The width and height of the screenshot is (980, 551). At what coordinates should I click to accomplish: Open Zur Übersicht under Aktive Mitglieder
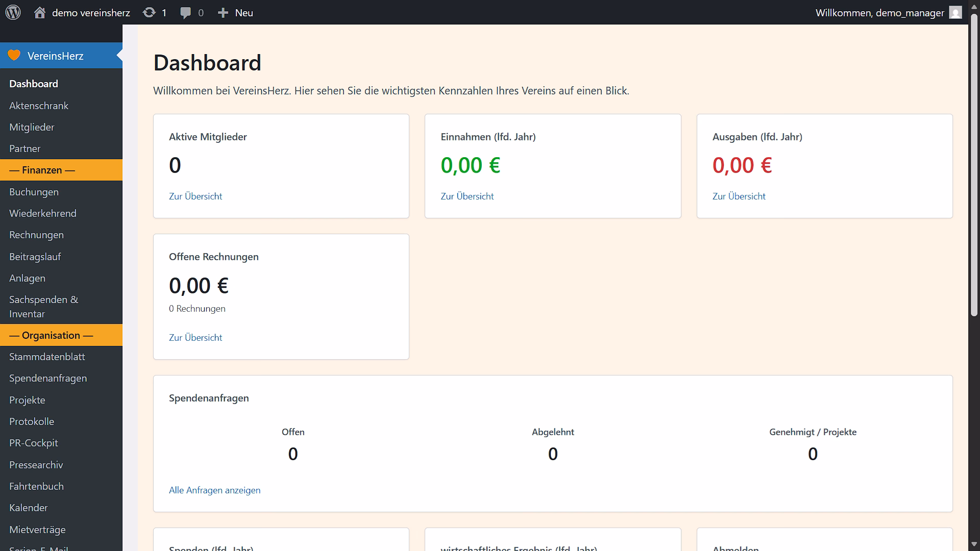(195, 196)
